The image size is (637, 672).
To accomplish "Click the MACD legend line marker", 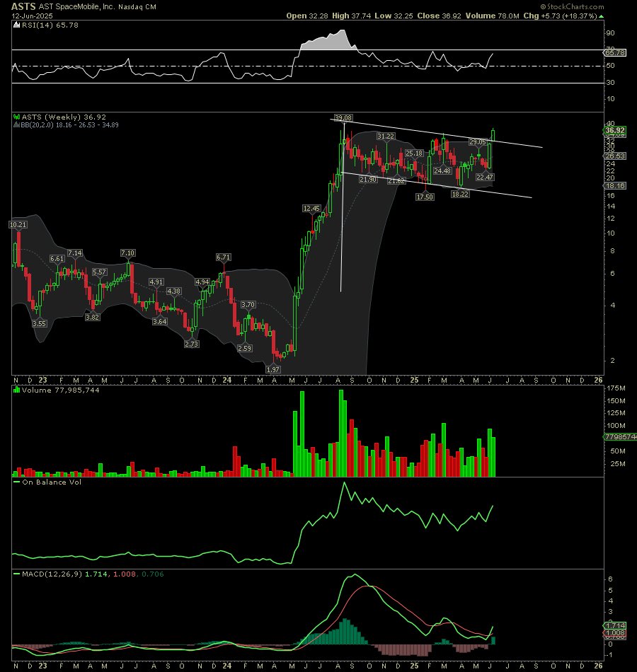I will click(17, 574).
